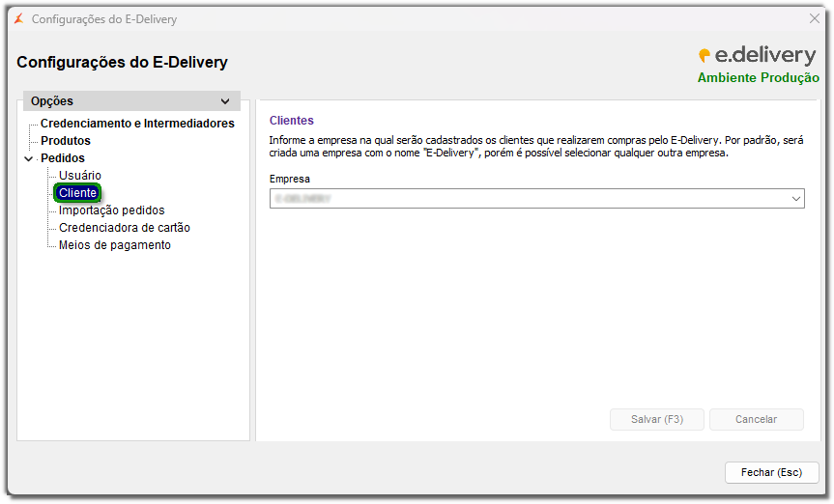This screenshot has height=504, width=834.
Task: Collapse the Pedidos tree node arrow
Action: [29, 159]
